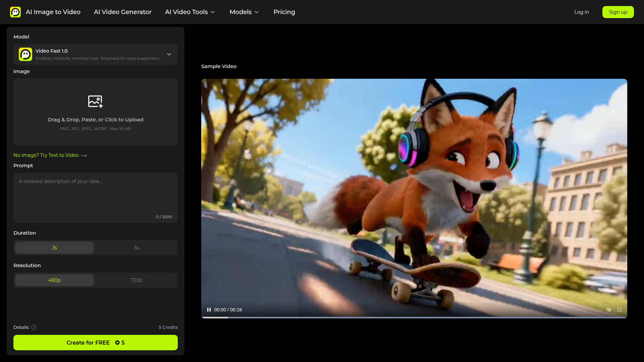Enter fullscreen on the sample video
This screenshot has width=644, height=362.
click(620, 310)
